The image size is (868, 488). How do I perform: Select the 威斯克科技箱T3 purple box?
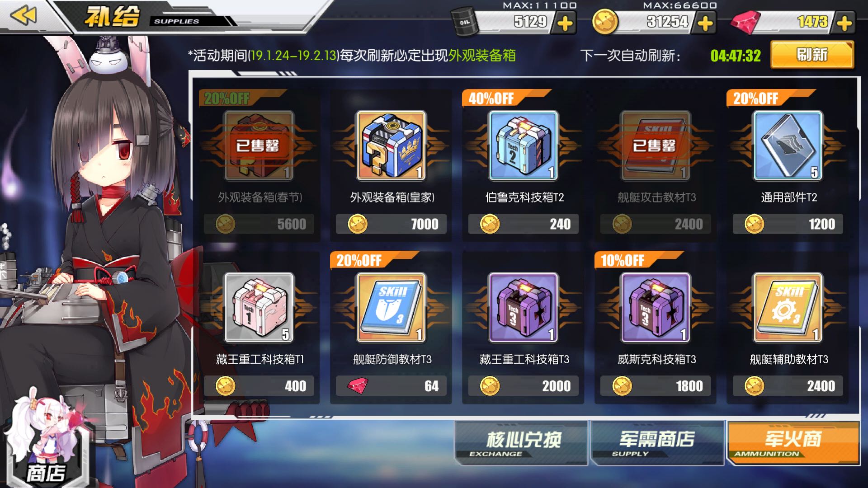(656, 308)
